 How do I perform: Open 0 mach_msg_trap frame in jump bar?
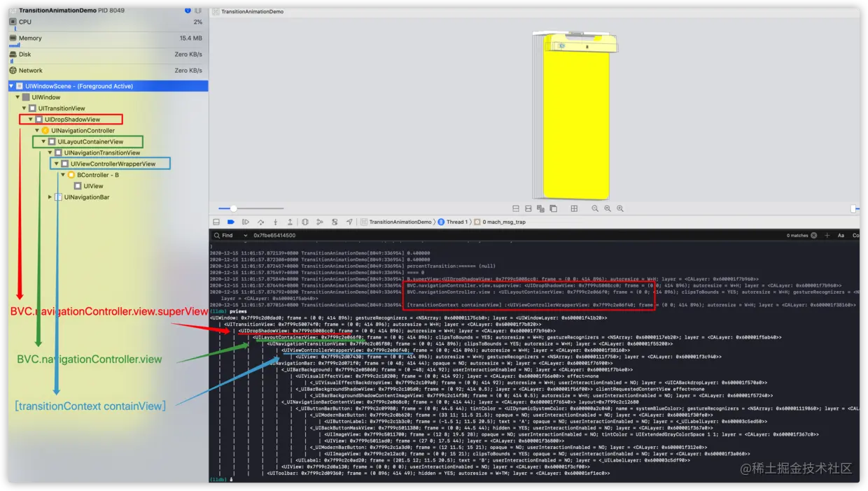point(499,222)
